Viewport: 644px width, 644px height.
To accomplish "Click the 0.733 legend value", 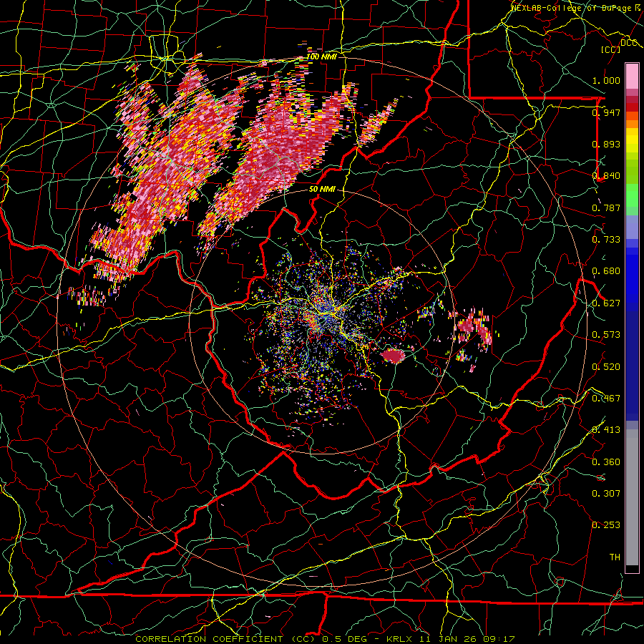I will 606,239.
